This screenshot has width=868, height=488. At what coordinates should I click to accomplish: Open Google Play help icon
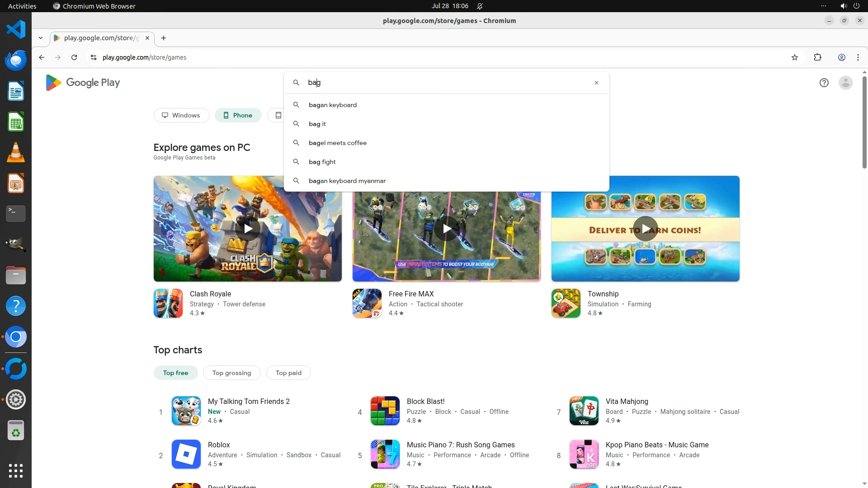click(x=824, y=83)
